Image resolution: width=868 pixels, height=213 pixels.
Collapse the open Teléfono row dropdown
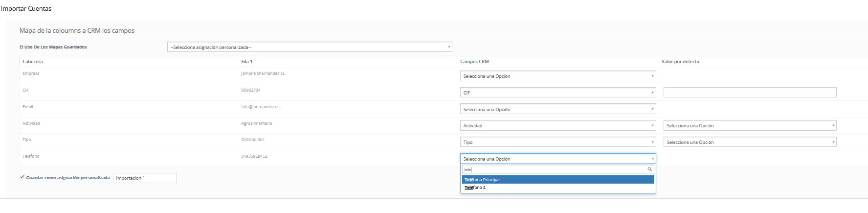click(x=558, y=159)
